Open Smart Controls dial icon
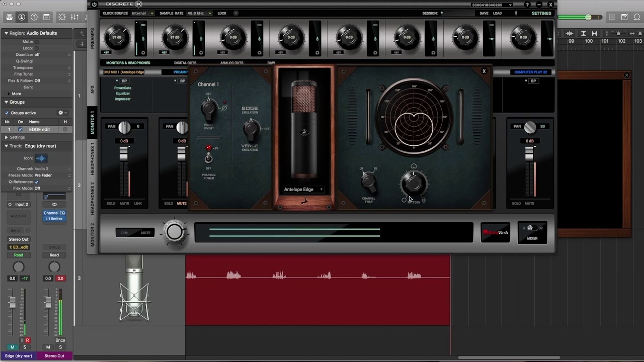This screenshot has width=644, height=362. (62, 17)
